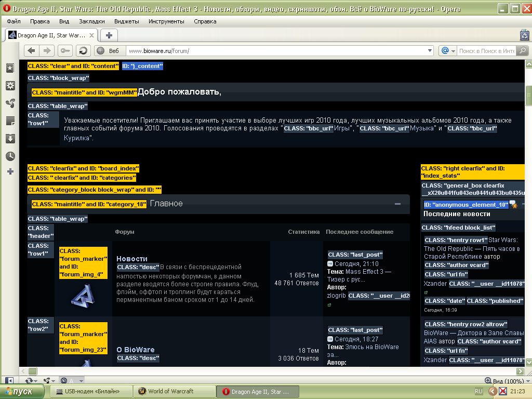Open the Downloads panel icon
Viewport: 532px width, 399px height.
tap(10, 138)
